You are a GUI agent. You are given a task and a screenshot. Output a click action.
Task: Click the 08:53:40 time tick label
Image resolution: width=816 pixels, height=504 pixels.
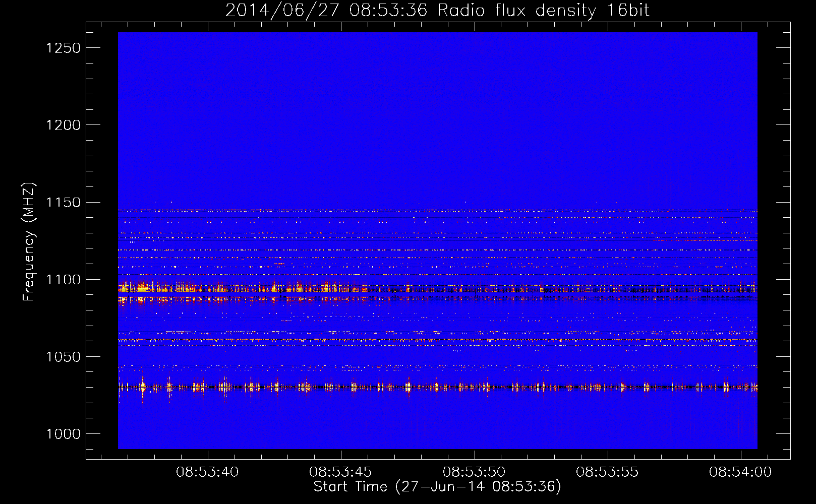[x=207, y=472]
